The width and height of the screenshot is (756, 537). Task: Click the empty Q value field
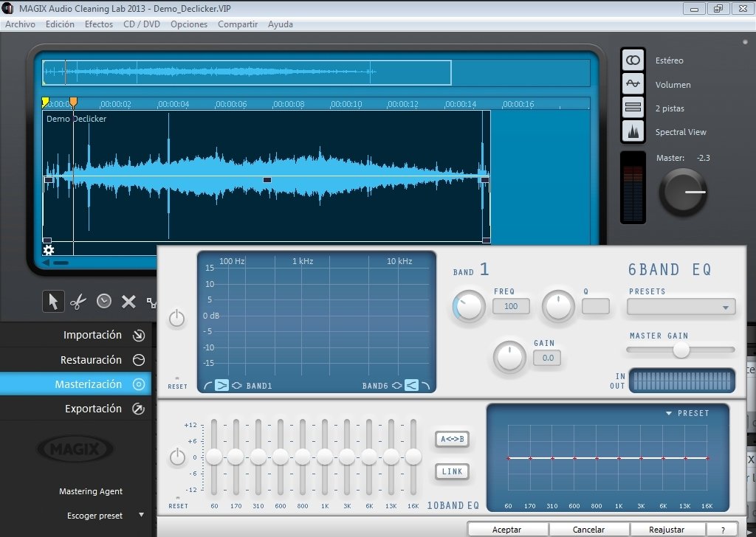pos(596,306)
